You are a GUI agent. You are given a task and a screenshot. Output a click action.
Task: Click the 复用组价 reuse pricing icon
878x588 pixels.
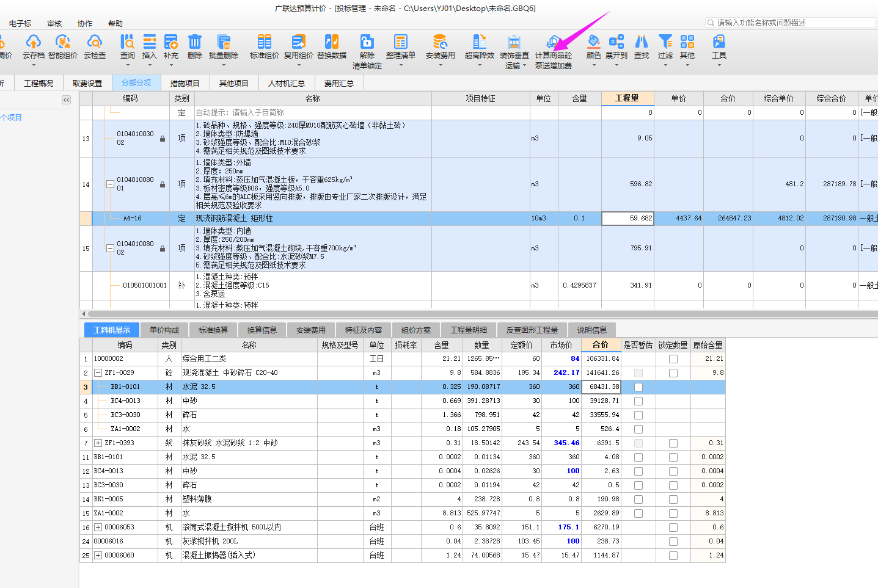299,42
